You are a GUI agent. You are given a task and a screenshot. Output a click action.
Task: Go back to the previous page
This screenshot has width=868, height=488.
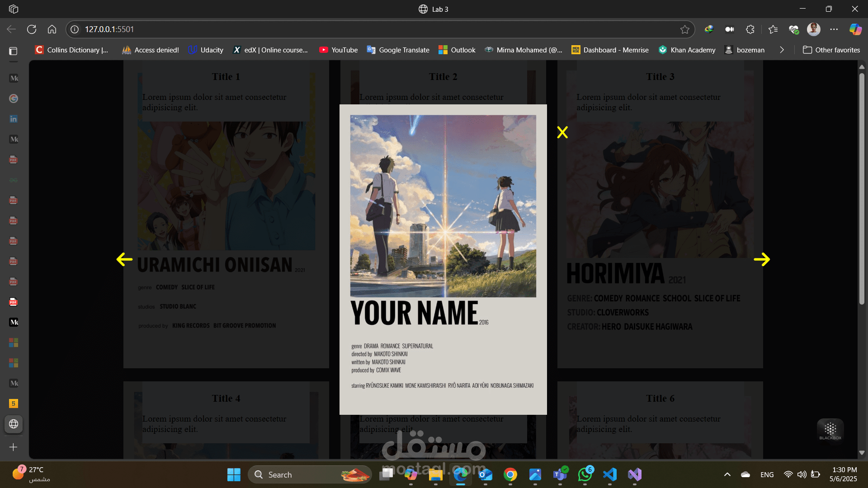pos(11,29)
